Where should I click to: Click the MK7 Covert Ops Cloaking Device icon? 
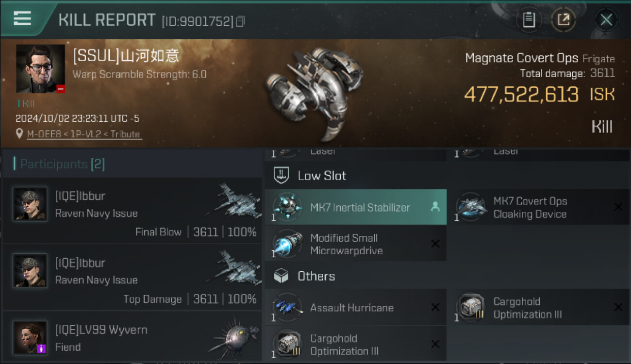[x=470, y=207]
